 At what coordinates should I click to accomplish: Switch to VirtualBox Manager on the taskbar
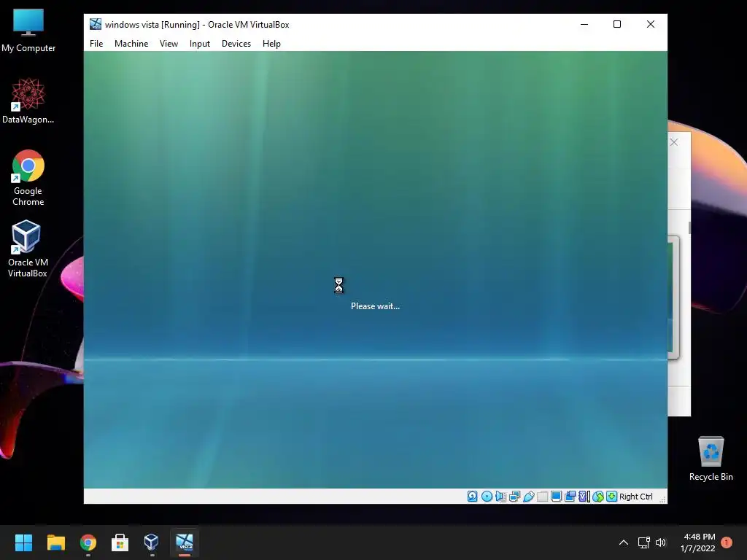[152, 542]
